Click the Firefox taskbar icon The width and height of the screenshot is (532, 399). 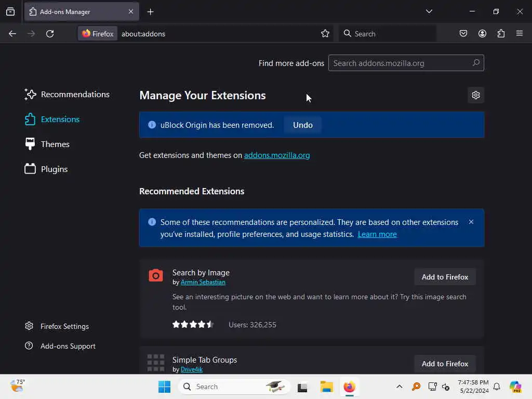coord(349,387)
